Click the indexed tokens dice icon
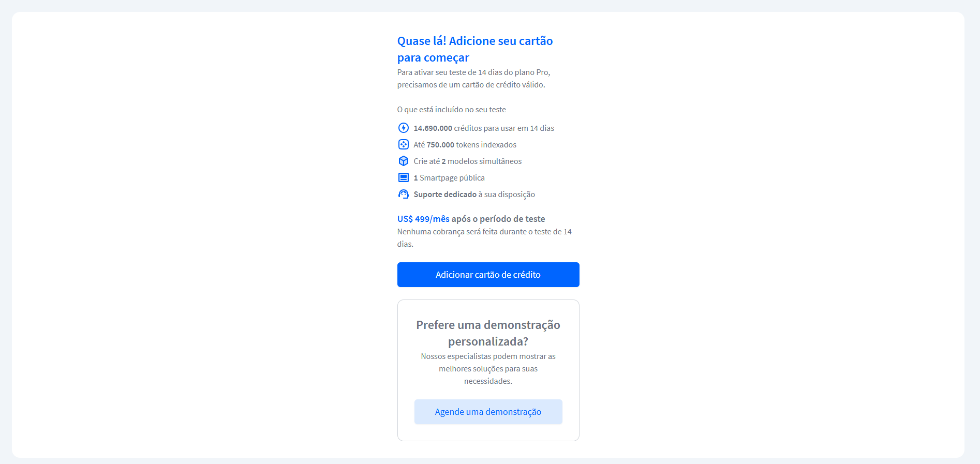Viewport: 980px width, 464px height. point(404,144)
